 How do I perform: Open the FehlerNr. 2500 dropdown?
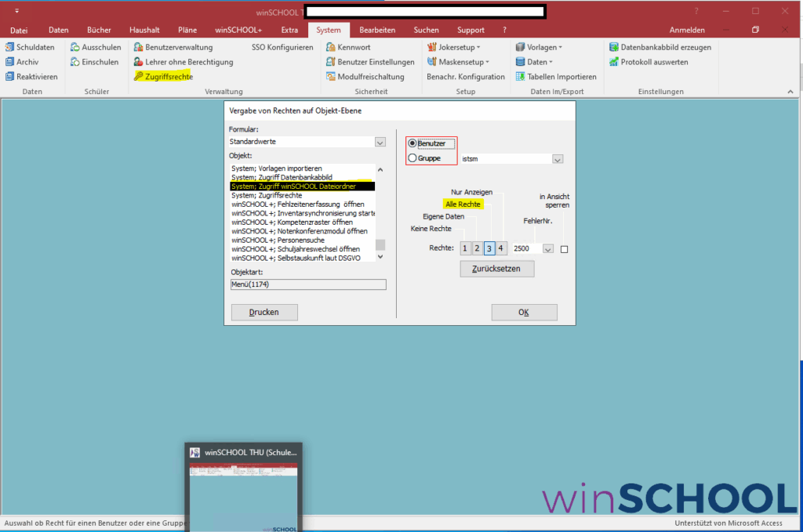point(548,248)
